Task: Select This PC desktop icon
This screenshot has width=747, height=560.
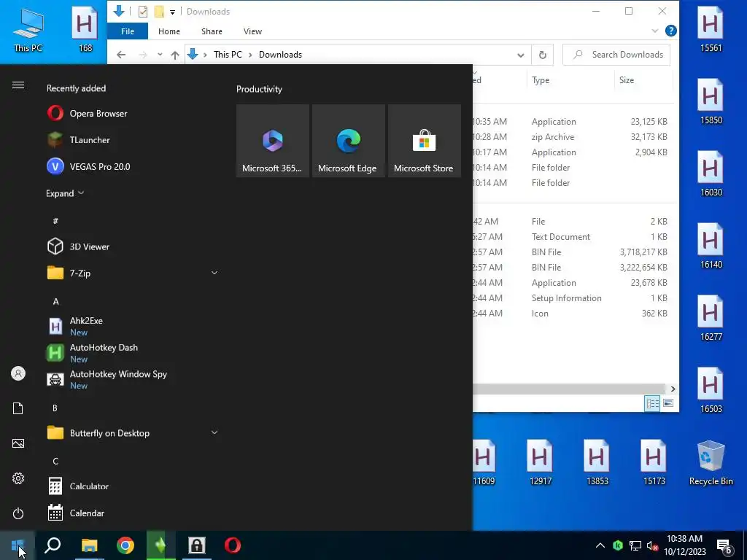Action: tap(28, 30)
